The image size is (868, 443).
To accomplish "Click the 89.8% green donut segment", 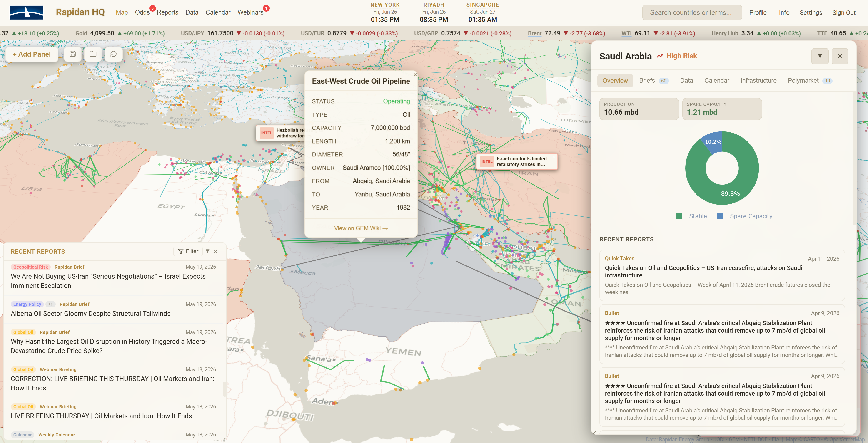I will [x=730, y=193].
